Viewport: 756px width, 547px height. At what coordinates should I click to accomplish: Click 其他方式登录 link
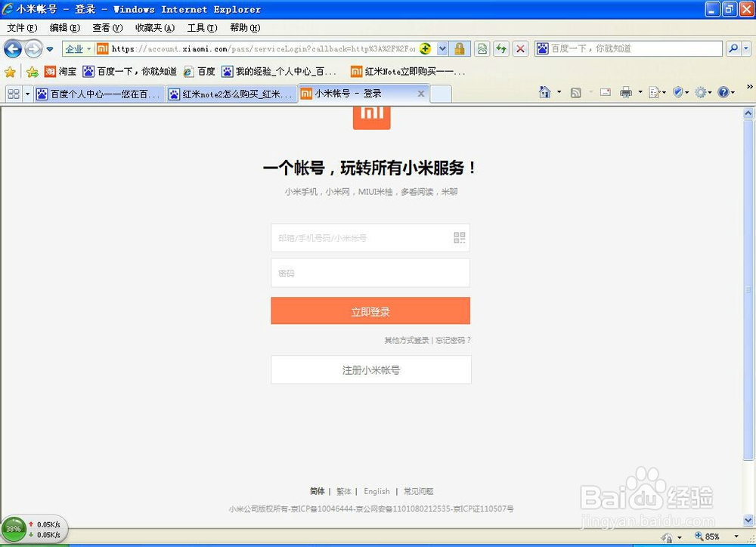(x=407, y=340)
